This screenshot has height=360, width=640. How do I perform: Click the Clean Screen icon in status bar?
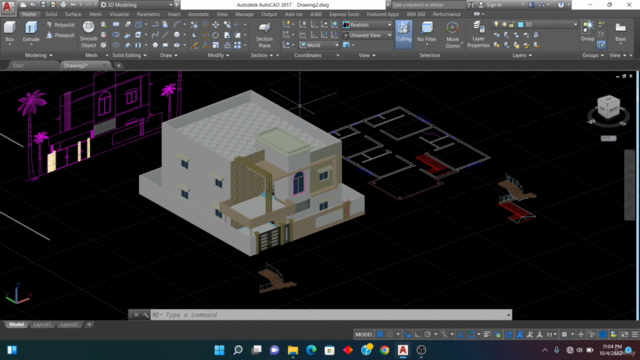[624, 334]
